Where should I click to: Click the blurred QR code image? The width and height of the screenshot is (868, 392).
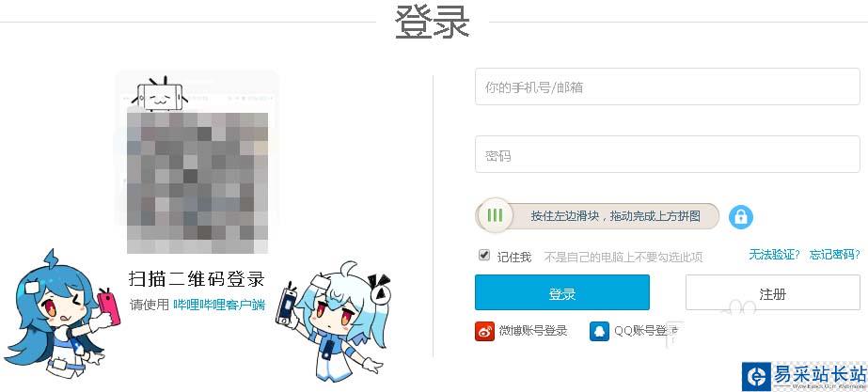(197, 182)
